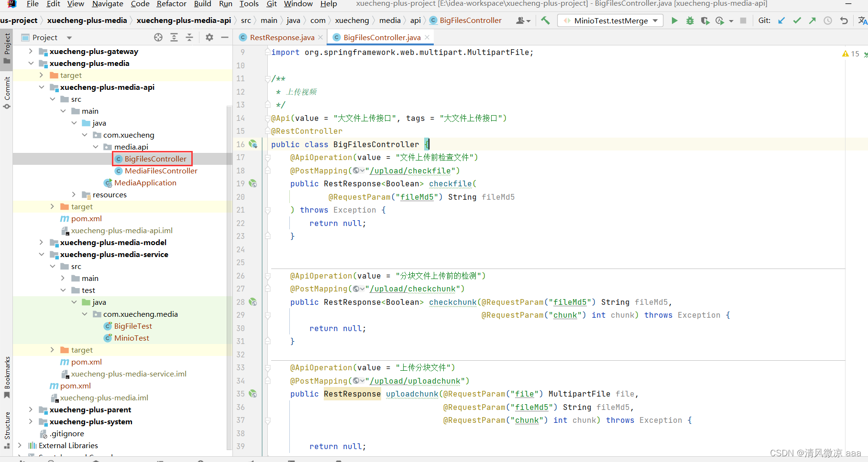Image resolution: width=868 pixels, height=462 pixels.
Task: Select BigFileTest in project tree
Action: click(133, 326)
